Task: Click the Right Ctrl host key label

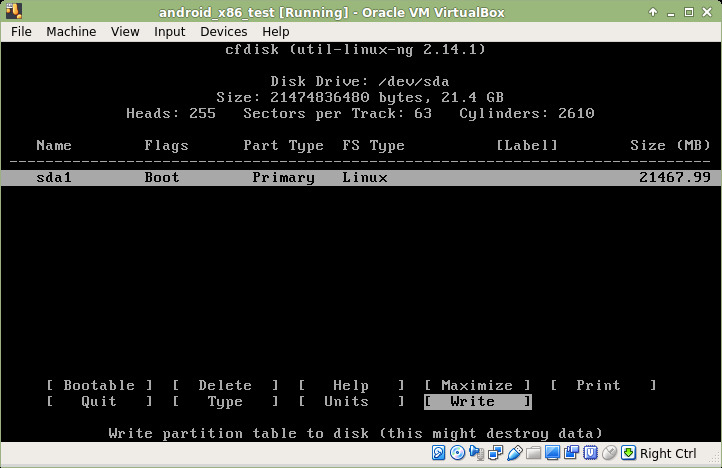Action: pyautogui.click(x=668, y=454)
